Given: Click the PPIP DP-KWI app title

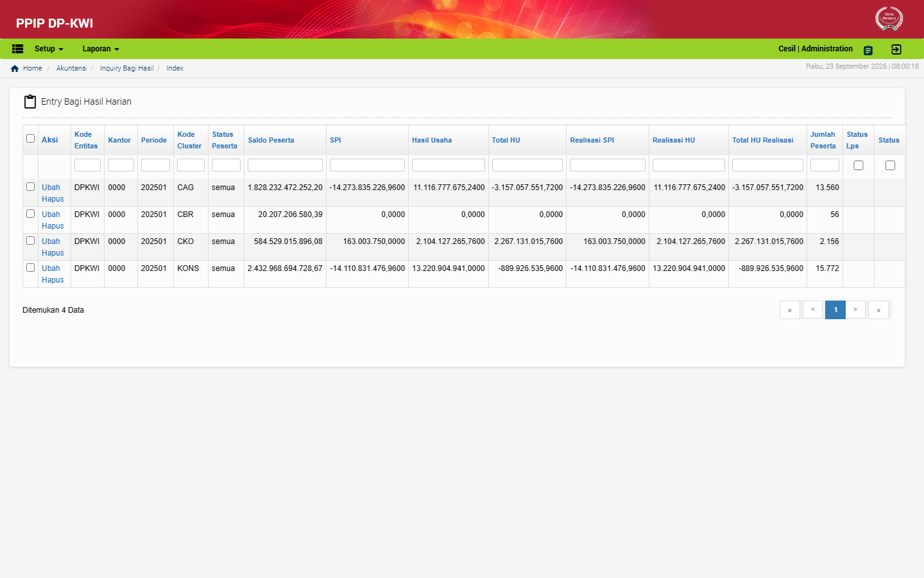Looking at the screenshot, I should point(55,23).
